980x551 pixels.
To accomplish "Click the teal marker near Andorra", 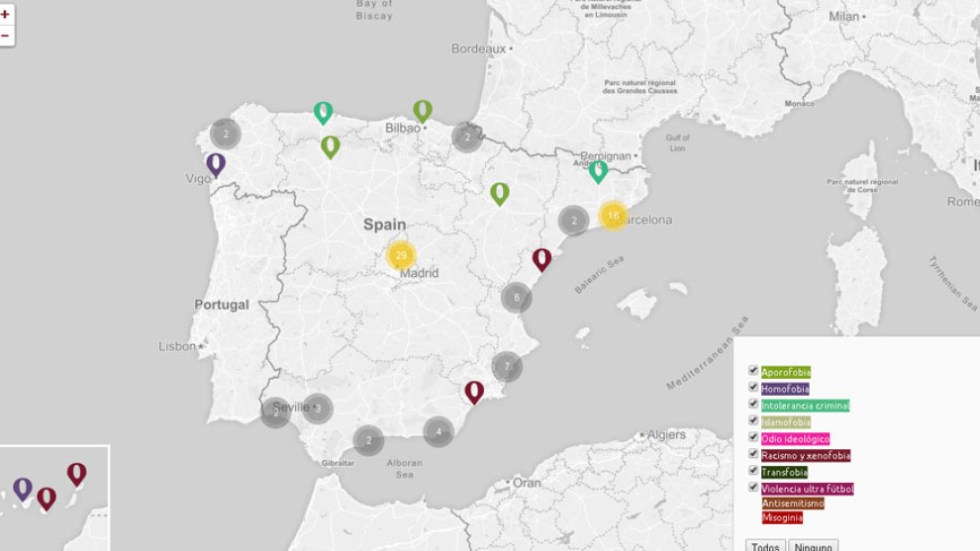I will coord(598,171).
